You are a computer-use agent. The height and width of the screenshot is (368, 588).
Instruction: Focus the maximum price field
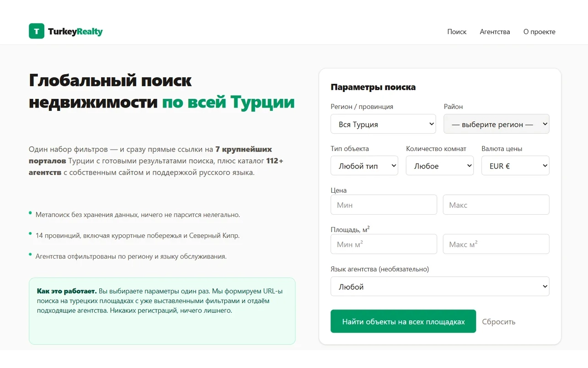(x=496, y=205)
